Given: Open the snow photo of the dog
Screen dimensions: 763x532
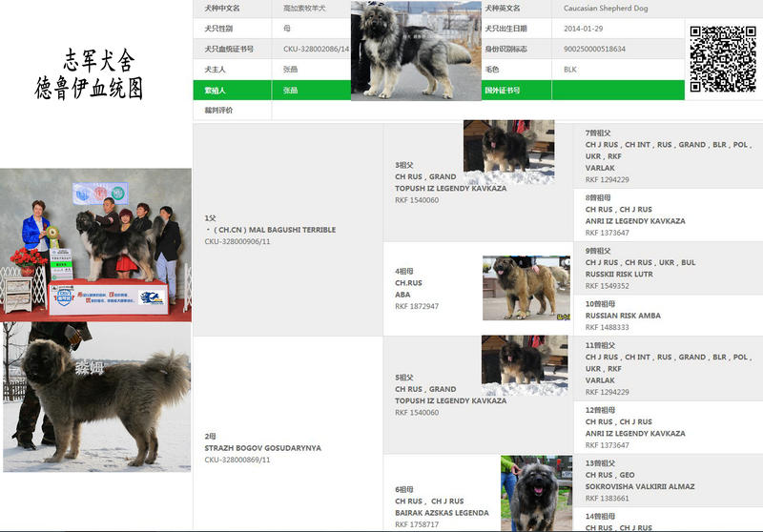Looking at the screenshot, I should 97,397.
